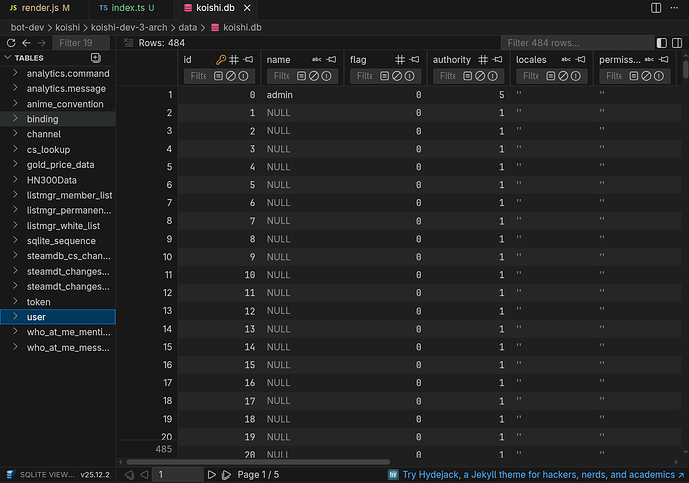This screenshot has width=689, height=483.
Task: Click the refresh icon in sidebar toolbar
Action: click(11, 43)
